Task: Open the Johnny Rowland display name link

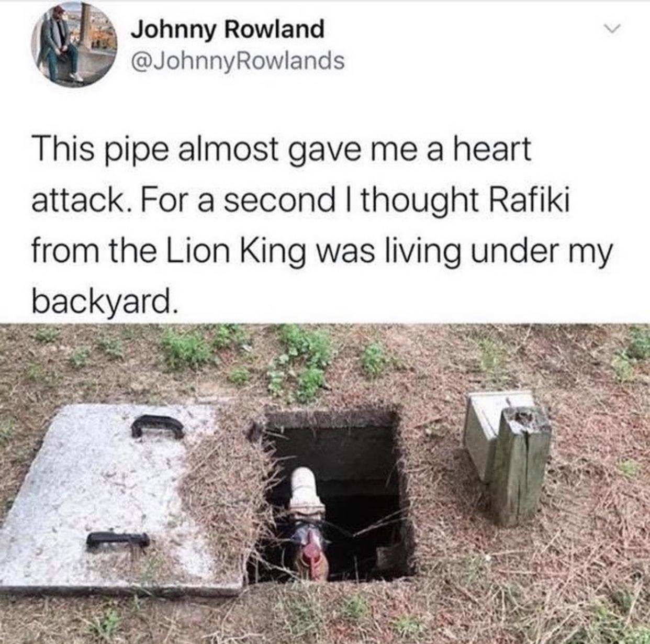Action: [227, 29]
